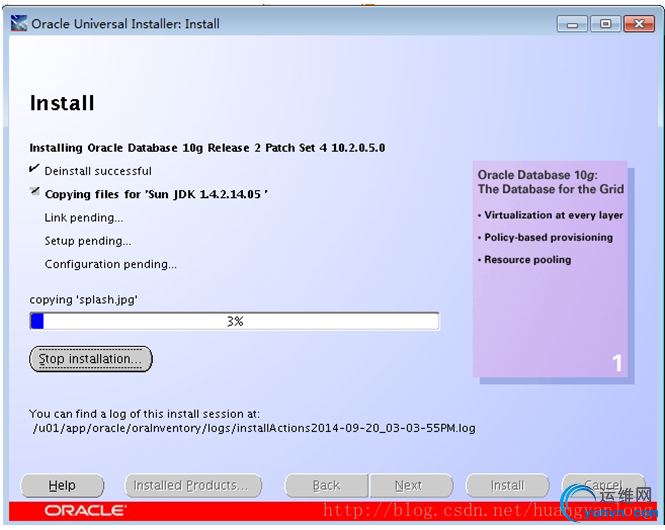This screenshot has height=530, width=665.
Task: Select the 'Configuration pending...' line
Action: click(x=111, y=264)
